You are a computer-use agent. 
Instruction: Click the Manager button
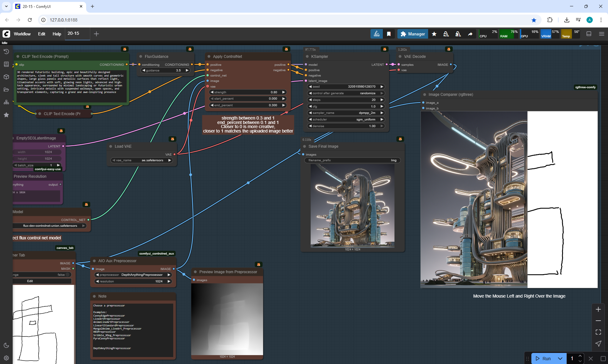tap(412, 34)
